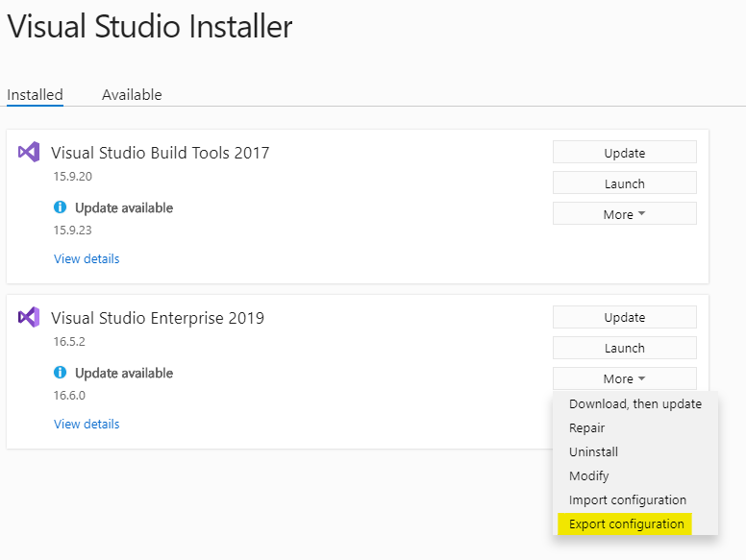Open More dropdown for Build Tools 2017

pyautogui.click(x=625, y=214)
